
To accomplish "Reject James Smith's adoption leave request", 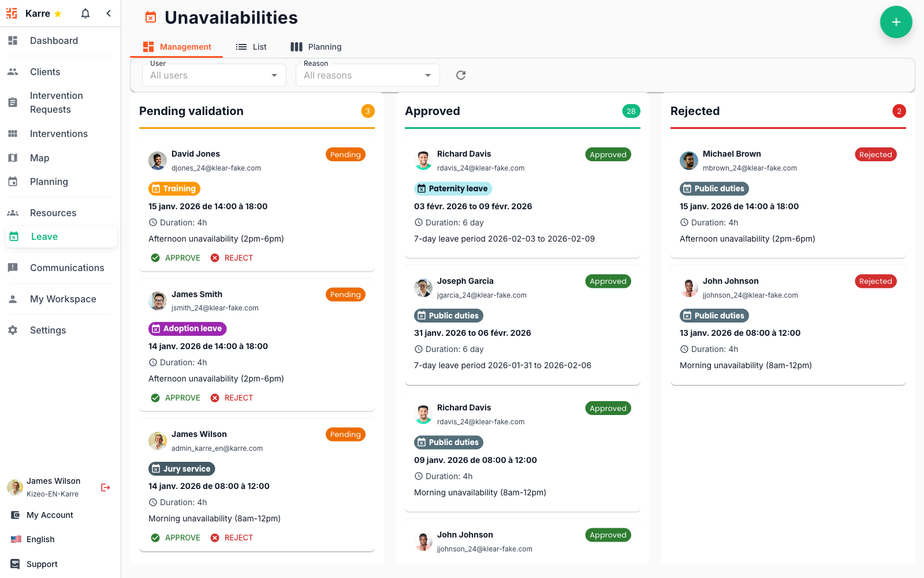I will tap(232, 398).
